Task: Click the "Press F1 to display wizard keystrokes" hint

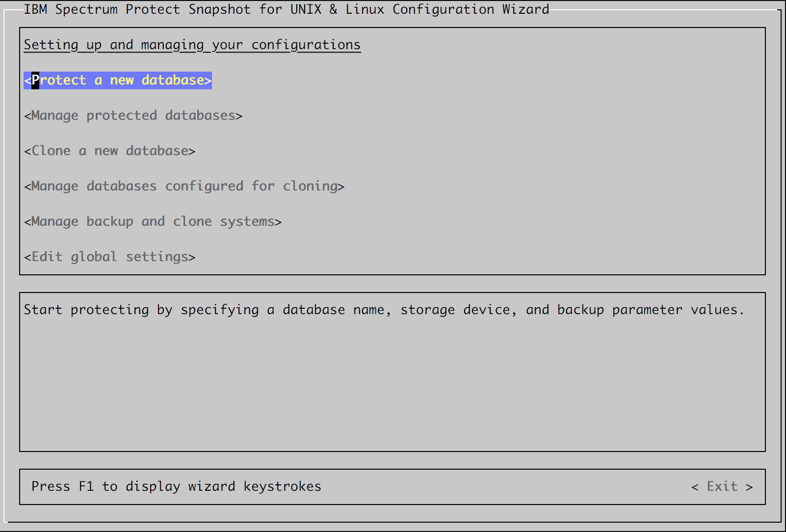Action: tap(176, 486)
